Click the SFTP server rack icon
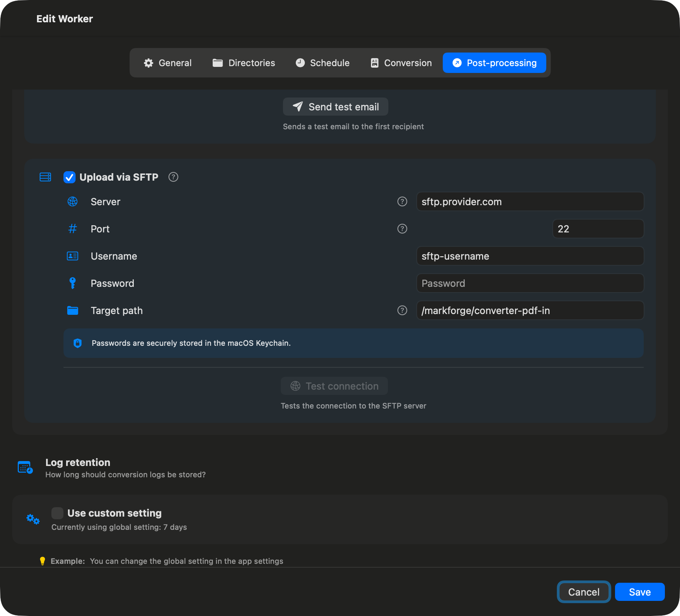Screen dimensions: 680x616 point(45,177)
